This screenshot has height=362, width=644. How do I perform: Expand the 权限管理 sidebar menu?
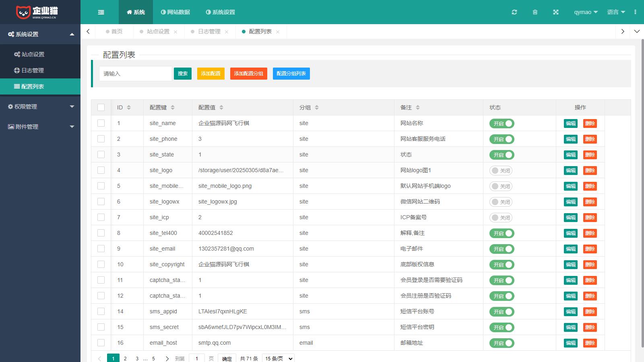pos(40,107)
